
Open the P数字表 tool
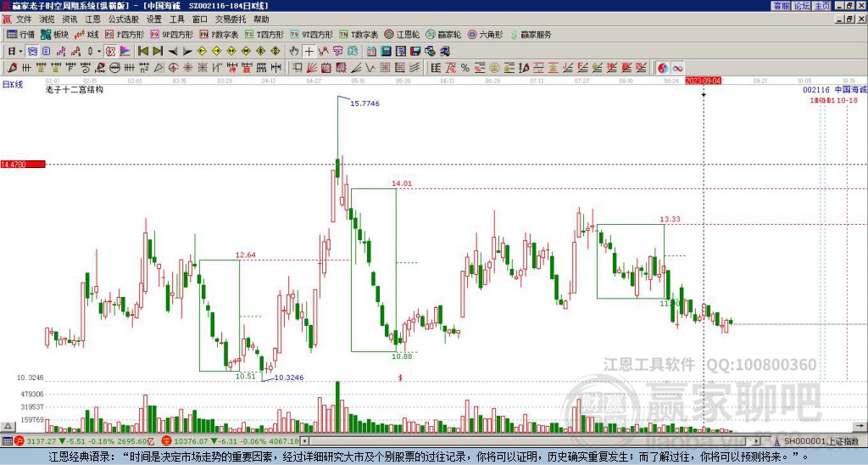[x=219, y=34]
